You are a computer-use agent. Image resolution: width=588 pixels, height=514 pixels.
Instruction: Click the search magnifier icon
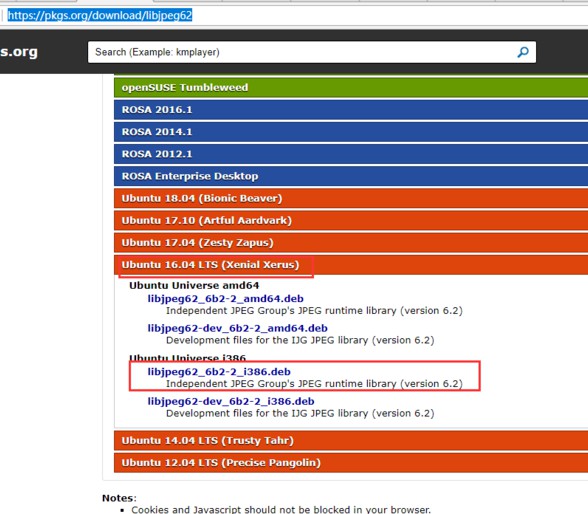(523, 52)
